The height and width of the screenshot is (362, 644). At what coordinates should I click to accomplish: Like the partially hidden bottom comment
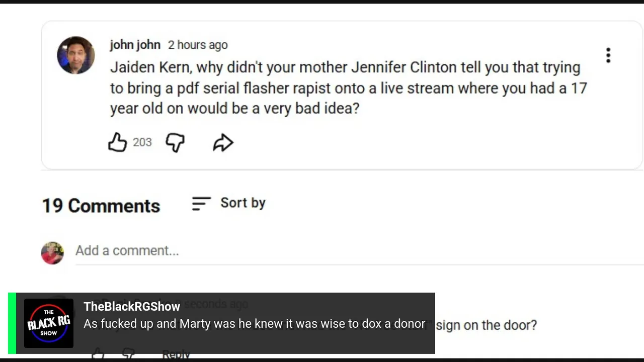pos(98,355)
